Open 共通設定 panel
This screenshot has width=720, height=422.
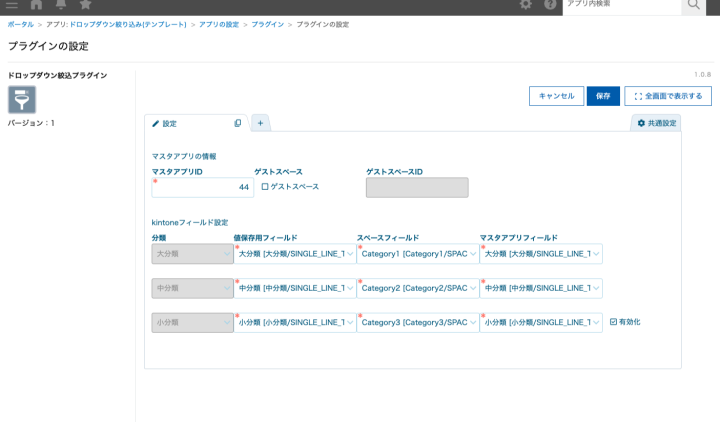656,123
